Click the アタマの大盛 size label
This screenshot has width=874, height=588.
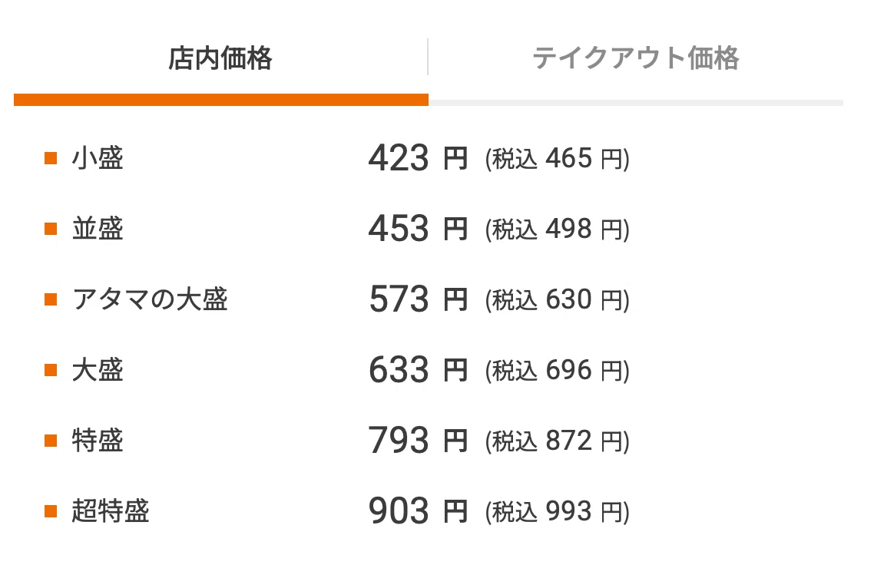pyautogui.click(x=150, y=300)
